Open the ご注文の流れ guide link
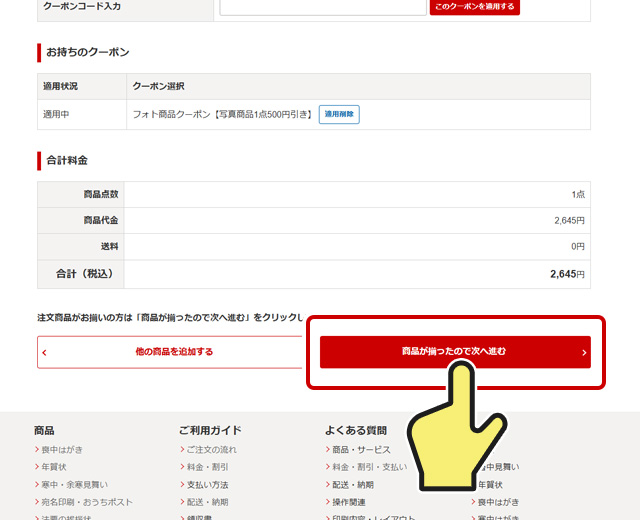640x520 pixels. [x=211, y=450]
